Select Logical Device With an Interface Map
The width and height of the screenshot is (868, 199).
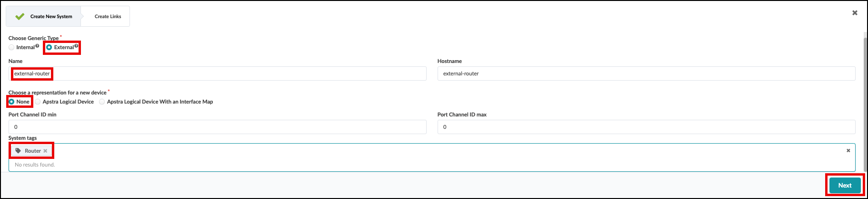[x=102, y=102]
